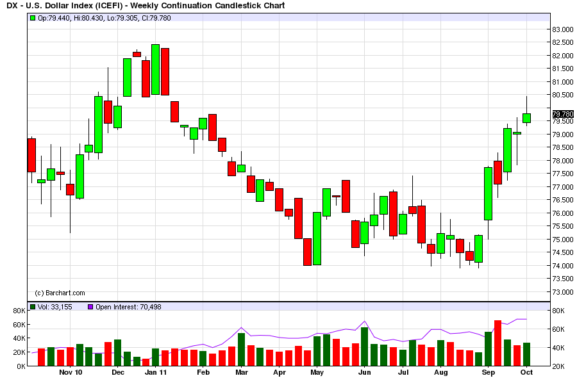
Task: Click the 'Sep' date axis label
Action: 489,372
